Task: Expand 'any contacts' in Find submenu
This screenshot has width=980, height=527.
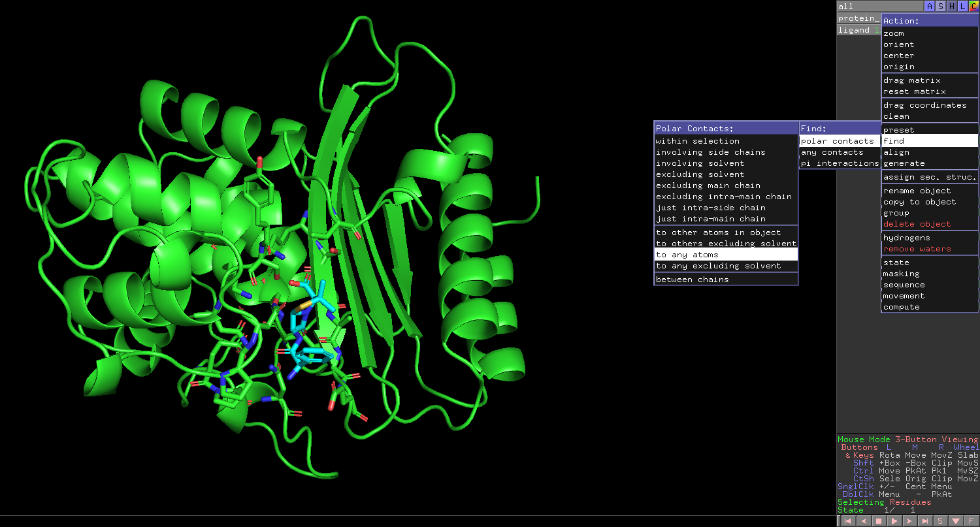Action: tap(840, 152)
